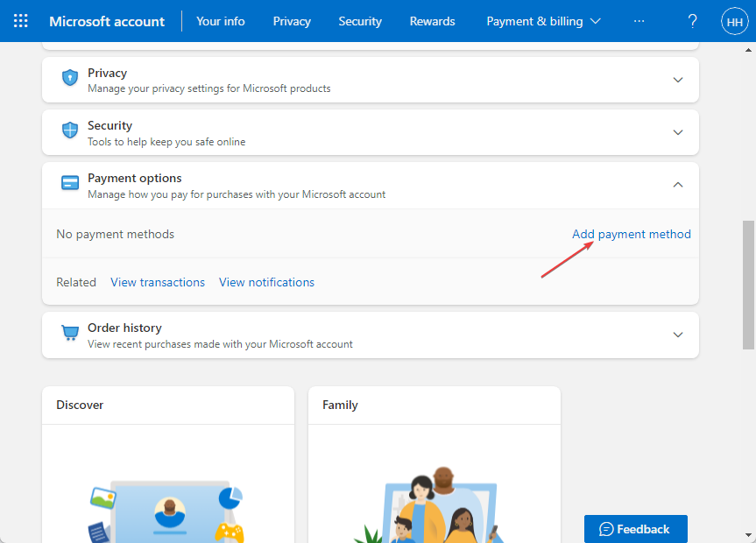Expand the Security section
This screenshot has height=543, width=756.
pyautogui.click(x=677, y=131)
